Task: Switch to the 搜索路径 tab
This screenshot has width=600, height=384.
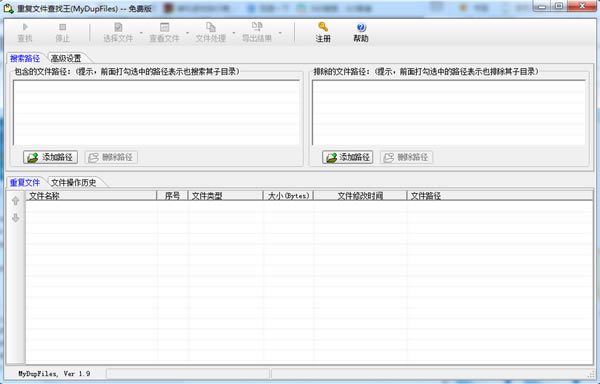Action: tap(25, 58)
